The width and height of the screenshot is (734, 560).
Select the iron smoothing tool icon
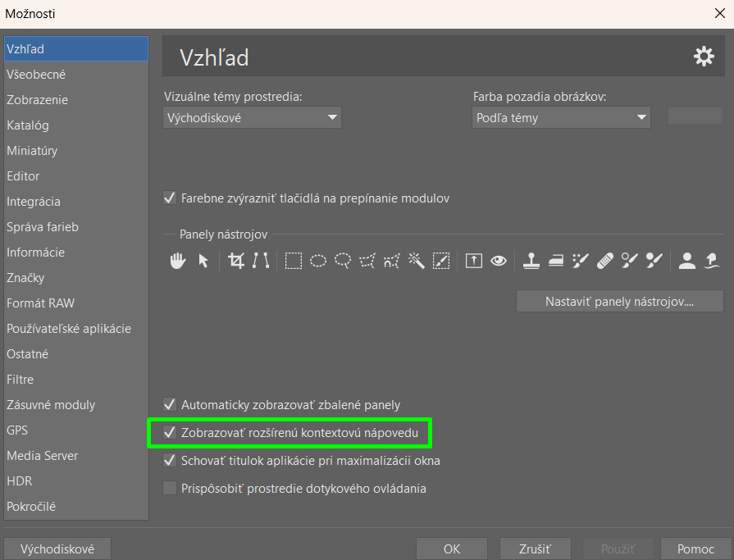click(x=556, y=261)
